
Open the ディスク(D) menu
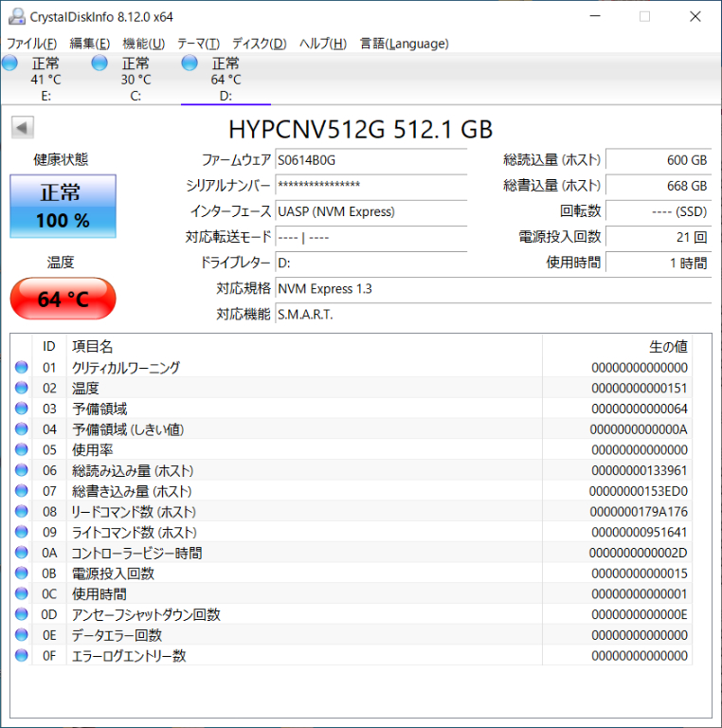click(x=259, y=44)
